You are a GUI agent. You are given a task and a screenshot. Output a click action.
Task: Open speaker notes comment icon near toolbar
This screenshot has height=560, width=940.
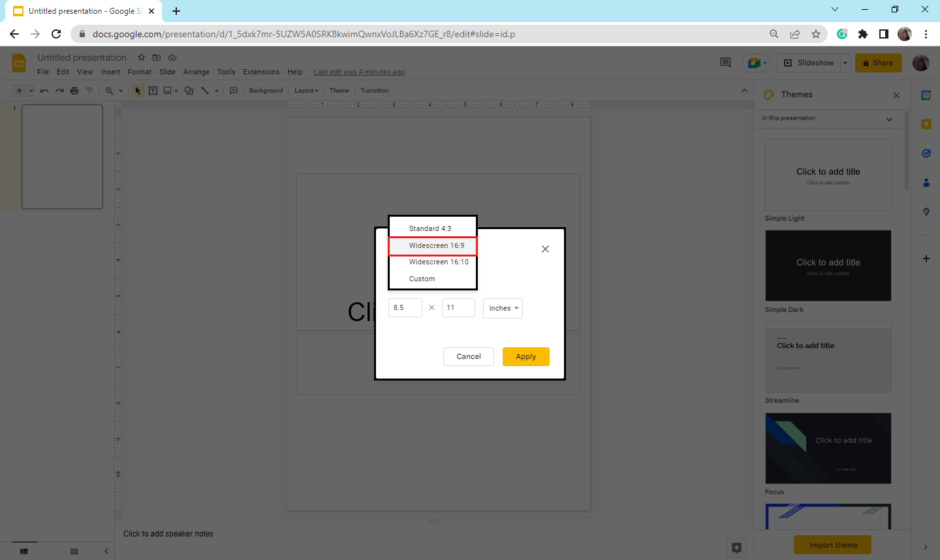point(233,90)
